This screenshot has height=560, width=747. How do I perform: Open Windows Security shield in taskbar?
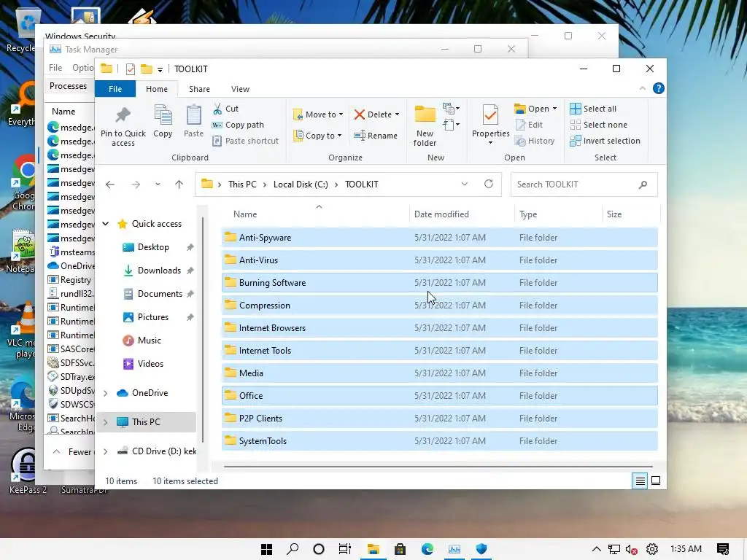click(x=481, y=549)
